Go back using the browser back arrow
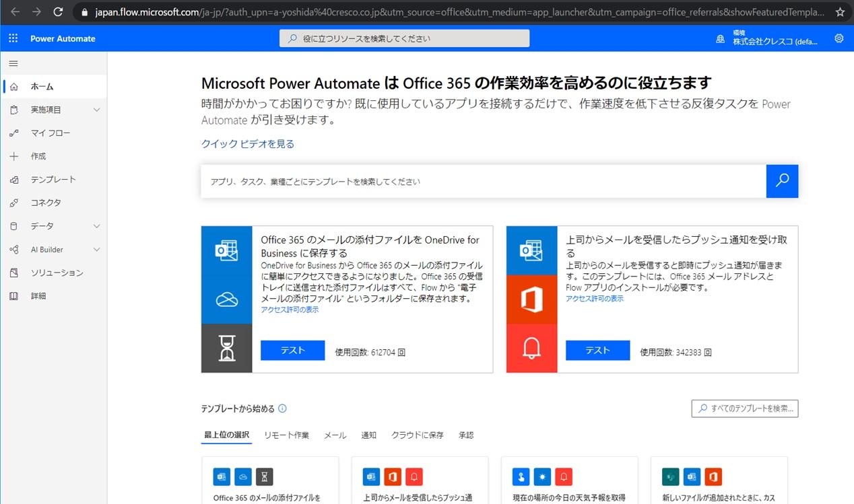854x504 pixels. click(x=15, y=12)
